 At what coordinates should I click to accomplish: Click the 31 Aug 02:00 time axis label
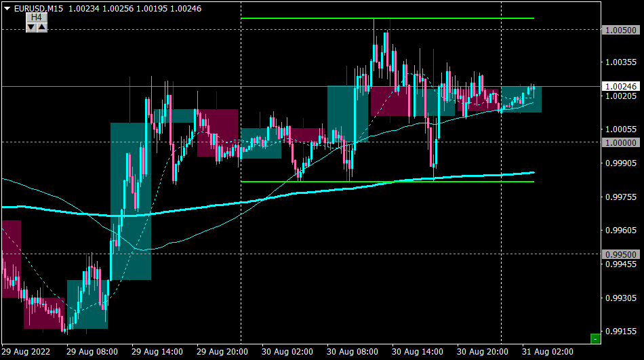(548, 352)
